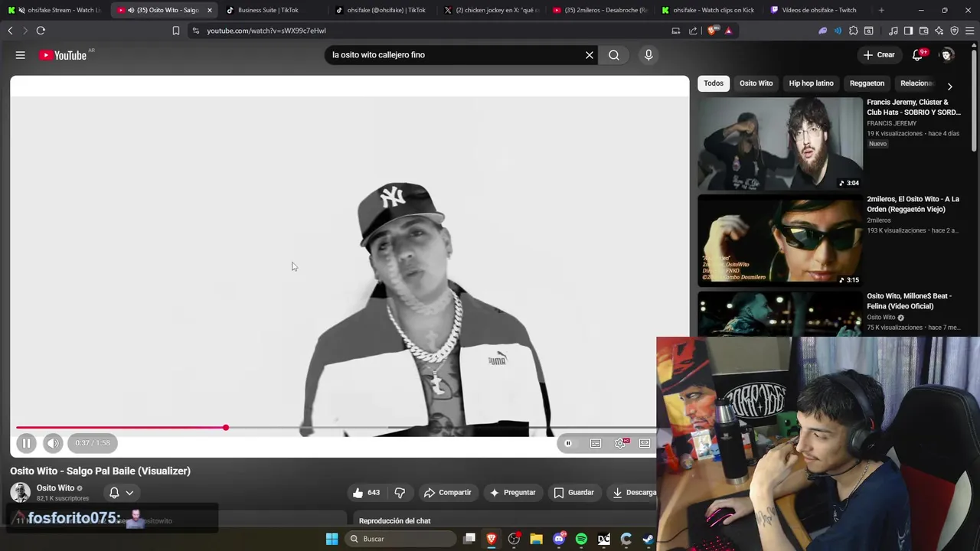Dislike the video
Screen dimensions: 980x551
coord(400,493)
